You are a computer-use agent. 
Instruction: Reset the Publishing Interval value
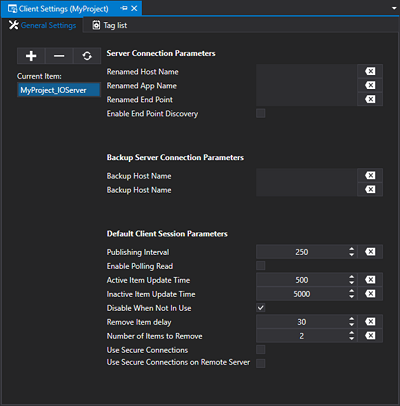pos(370,252)
